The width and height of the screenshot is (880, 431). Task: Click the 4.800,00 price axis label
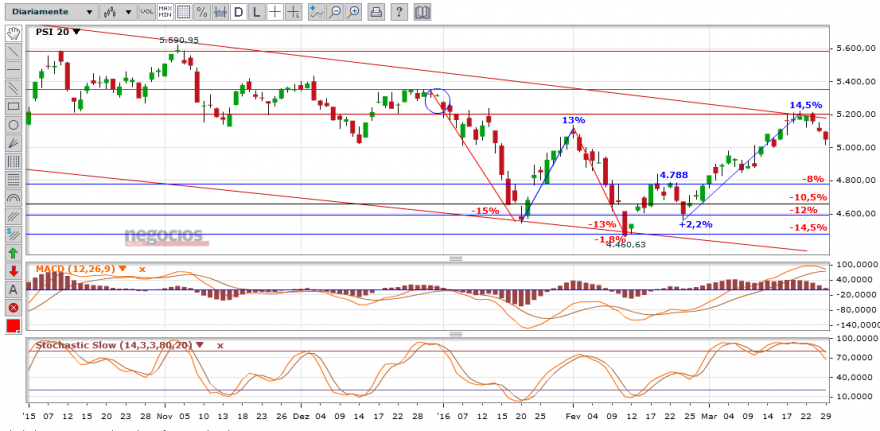[x=856, y=181]
